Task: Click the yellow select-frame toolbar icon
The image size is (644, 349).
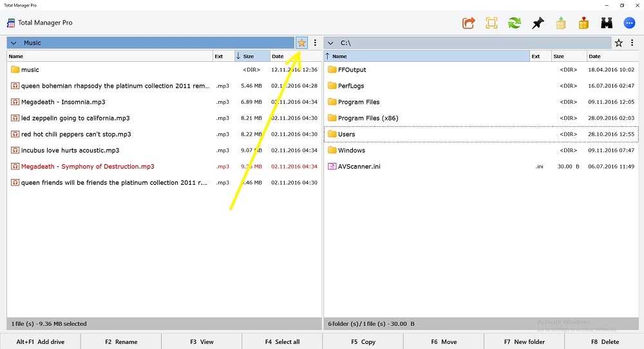Action: point(491,23)
